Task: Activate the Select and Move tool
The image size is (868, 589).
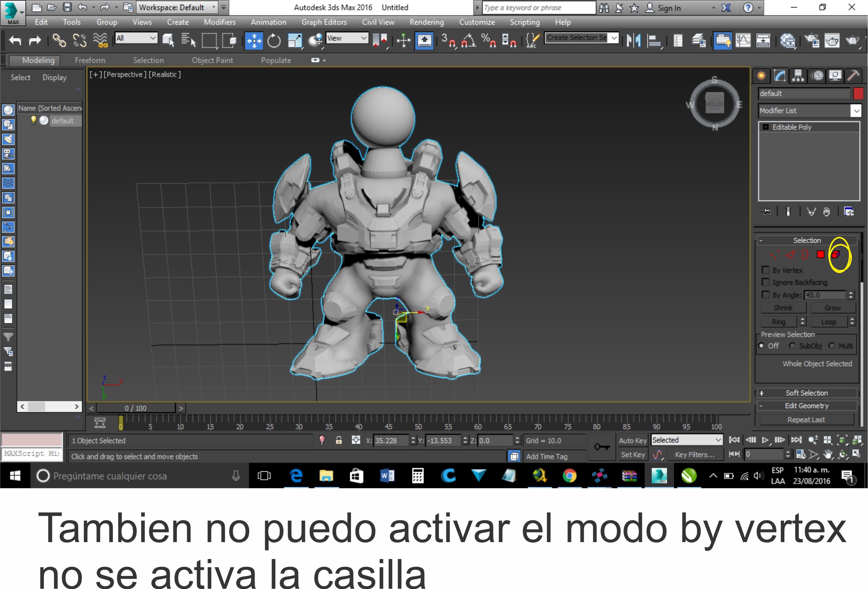Action: coord(254,40)
